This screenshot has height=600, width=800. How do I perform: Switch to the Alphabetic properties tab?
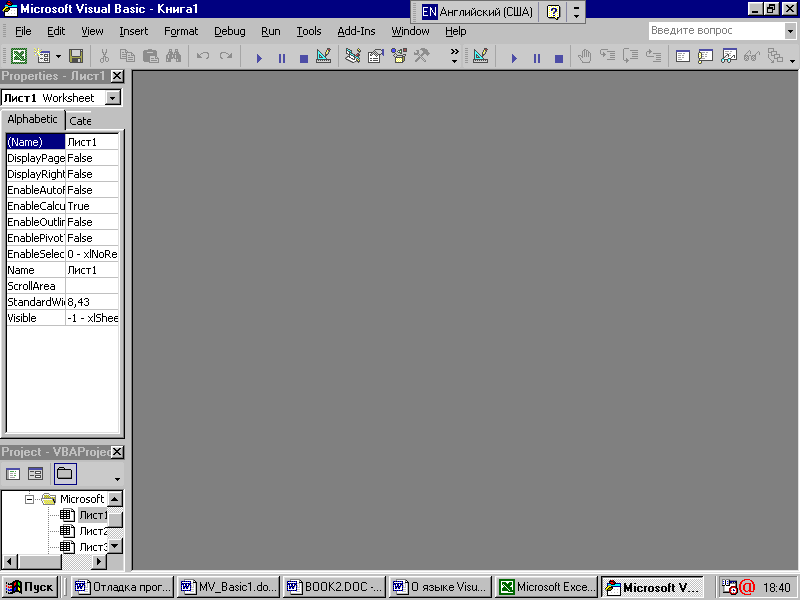pyautogui.click(x=32, y=119)
